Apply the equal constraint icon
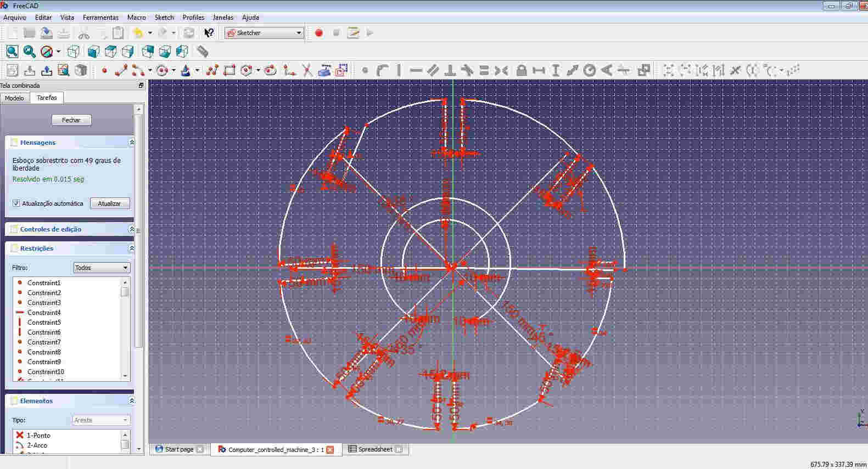This screenshot has height=469, width=868. (484, 70)
